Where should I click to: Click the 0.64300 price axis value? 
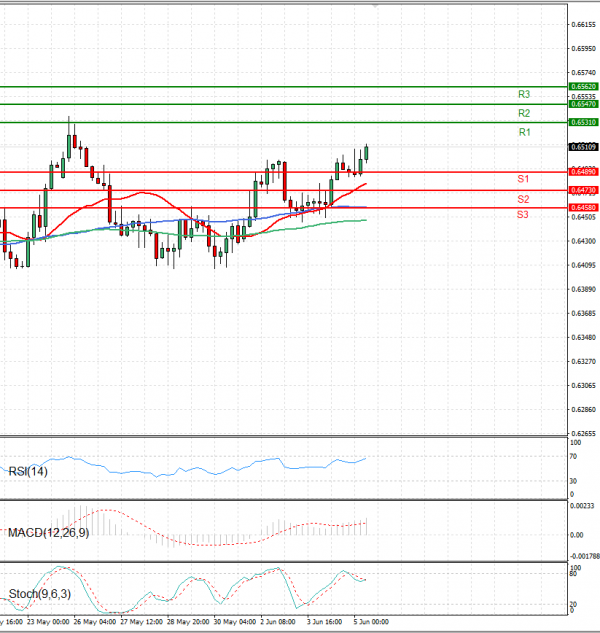583,241
